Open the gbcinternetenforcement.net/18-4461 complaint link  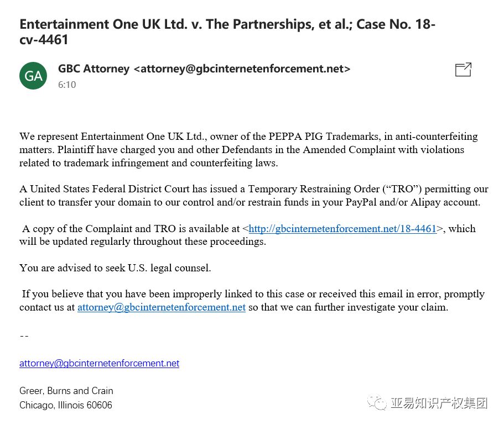tap(342, 229)
